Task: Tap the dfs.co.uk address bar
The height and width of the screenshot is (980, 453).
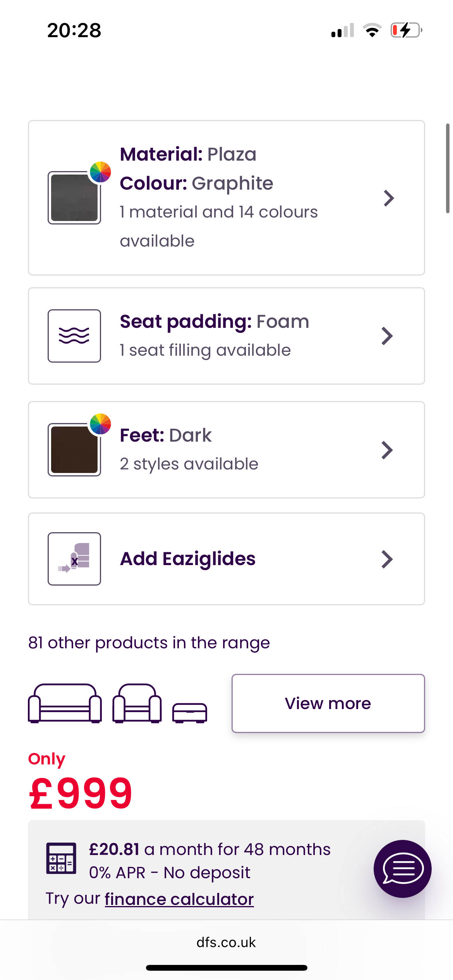Action: click(x=226, y=942)
